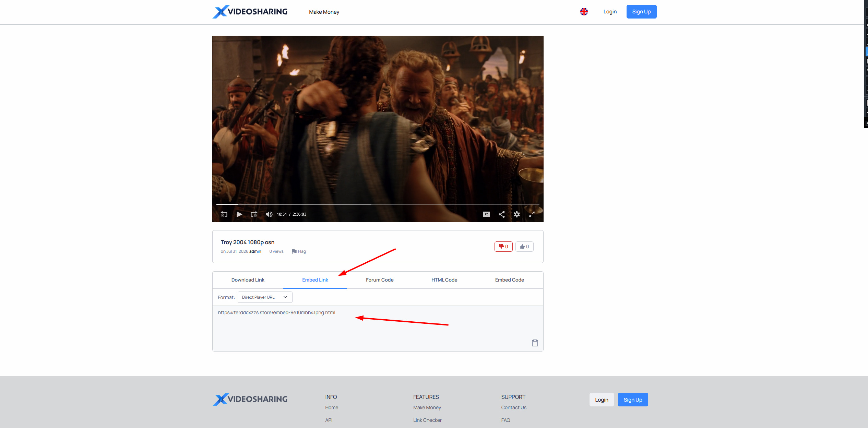
Task: Toggle closed captions in the player
Action: 486,214
